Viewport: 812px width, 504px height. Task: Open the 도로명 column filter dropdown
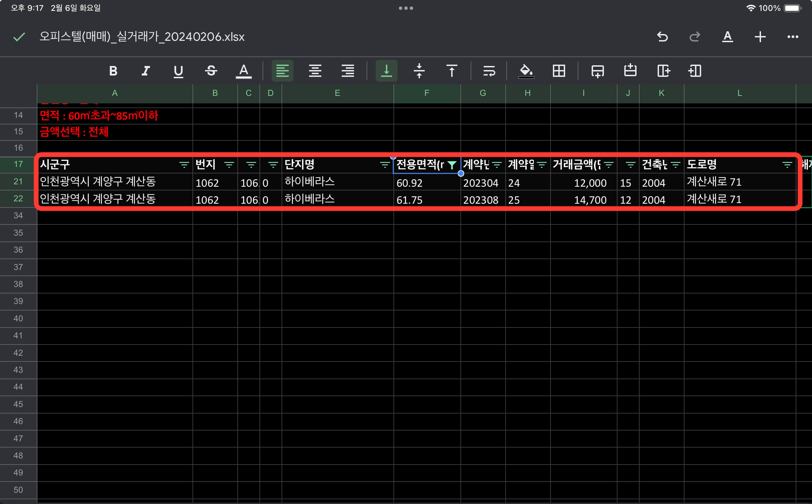coord(787,165)
